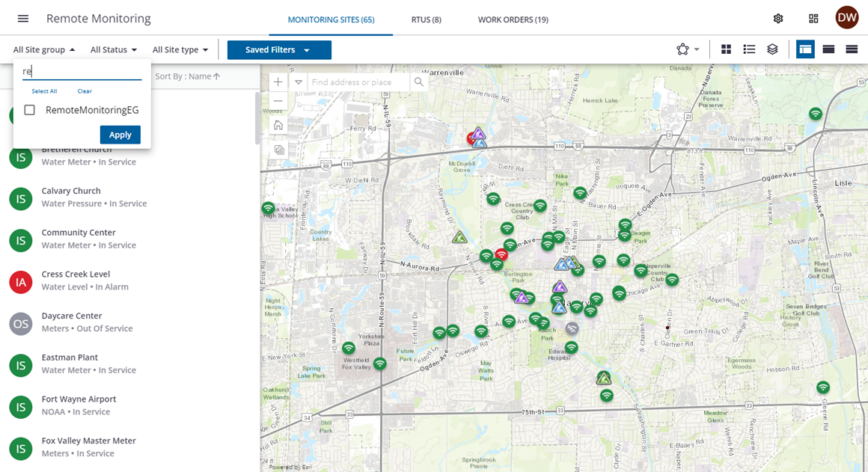The height and width of the screenshot is (472, 868).
Task: Zoom out on the map
Action: (x=278, y=101)
